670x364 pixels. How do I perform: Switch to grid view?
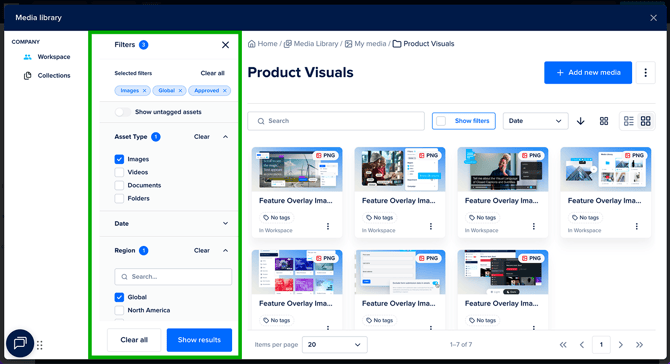[x=646, y=121]
